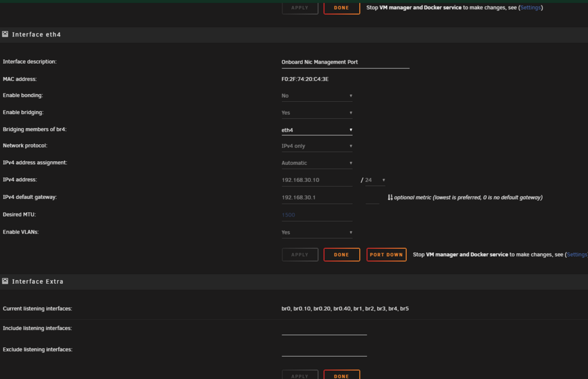
Task: Open the Settings link beside Port Down
Action: coord(577,254)
